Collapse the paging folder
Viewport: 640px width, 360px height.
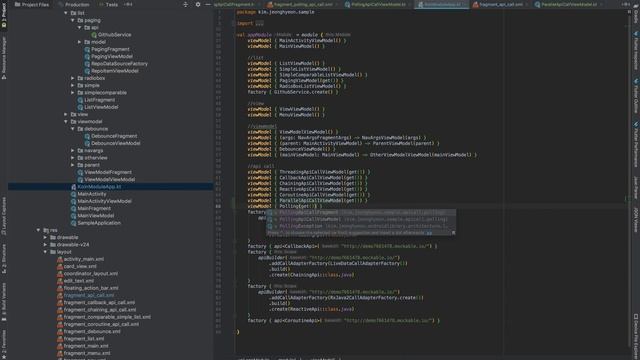(73, 20)
